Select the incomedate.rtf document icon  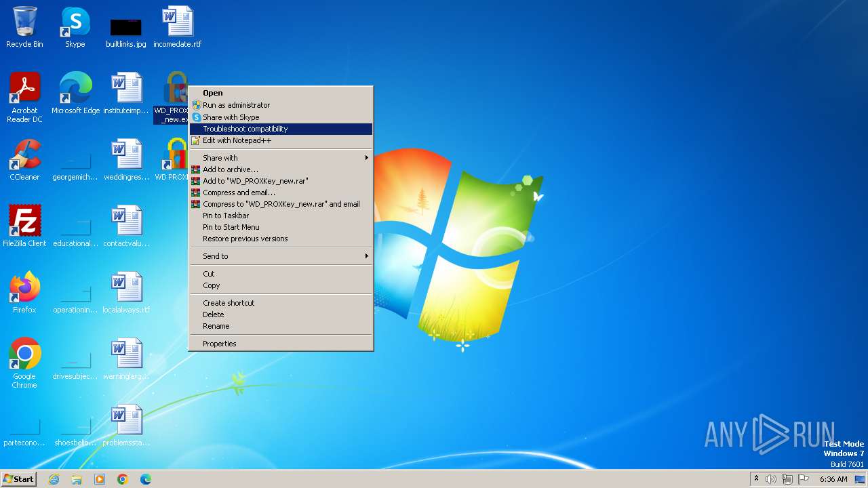coord(177,27)
